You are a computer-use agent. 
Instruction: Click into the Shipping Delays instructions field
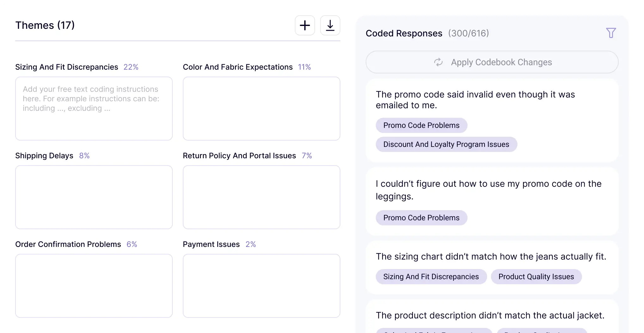tap(94, 197)
